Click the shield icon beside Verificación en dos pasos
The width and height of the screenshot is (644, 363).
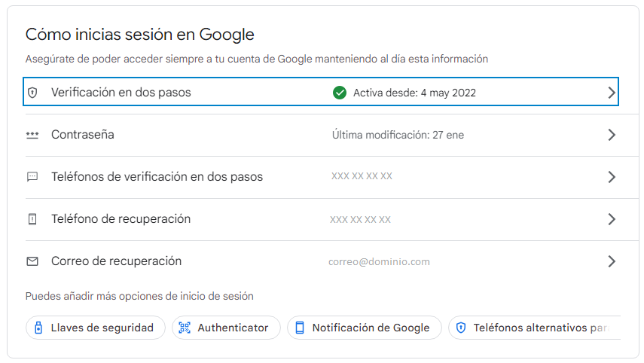point(32,93)
